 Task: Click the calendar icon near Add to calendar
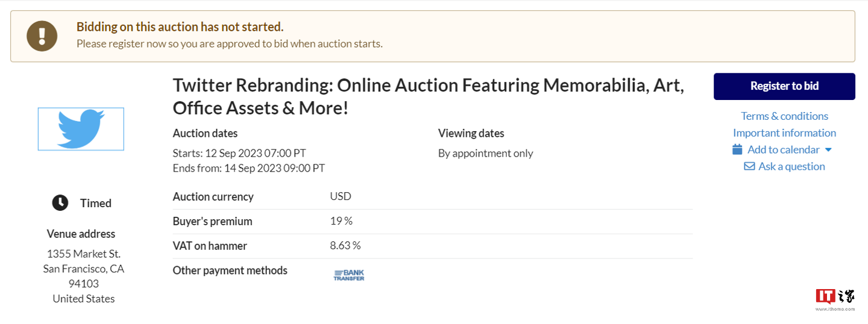click(737, 149)
